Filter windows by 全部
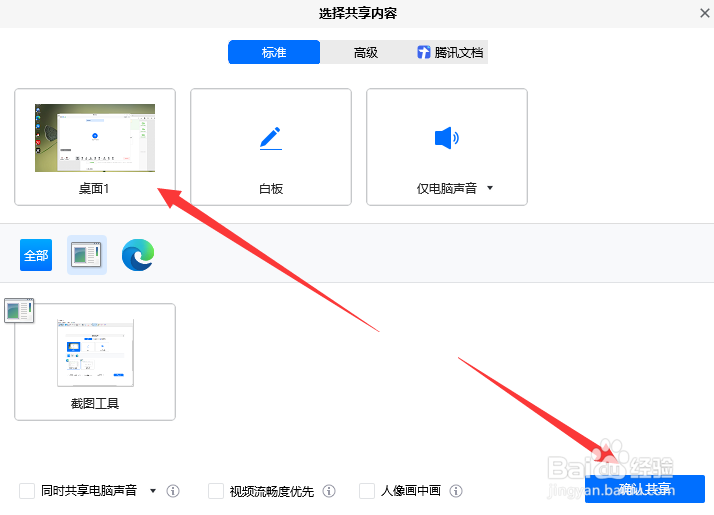Screen dimensions: 714x515 tap(36, 255)
